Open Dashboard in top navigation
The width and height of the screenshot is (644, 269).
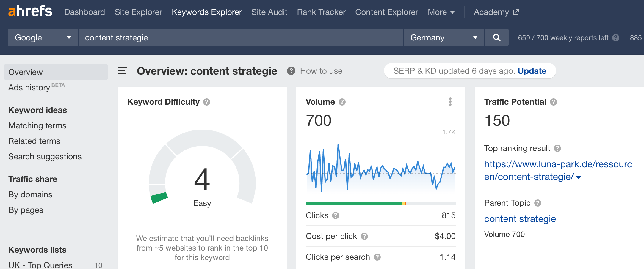pos(84,12)
